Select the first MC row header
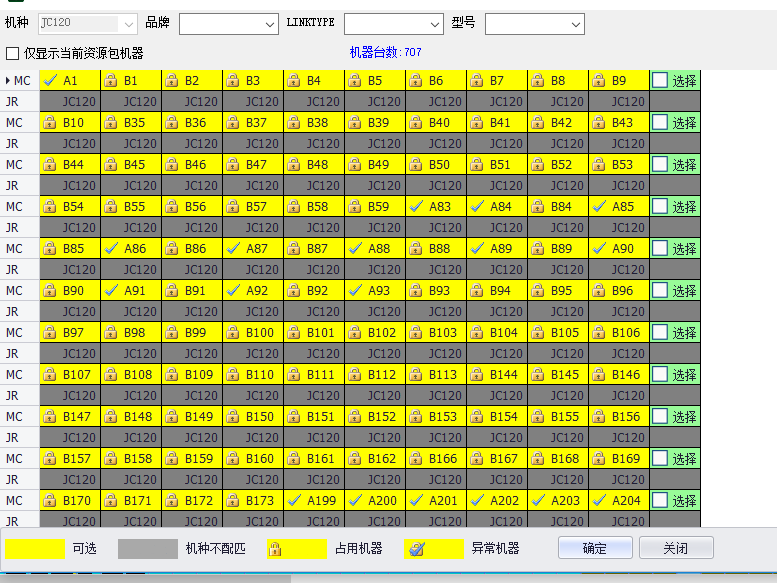The image size is (777, 583). click(20, 81)
